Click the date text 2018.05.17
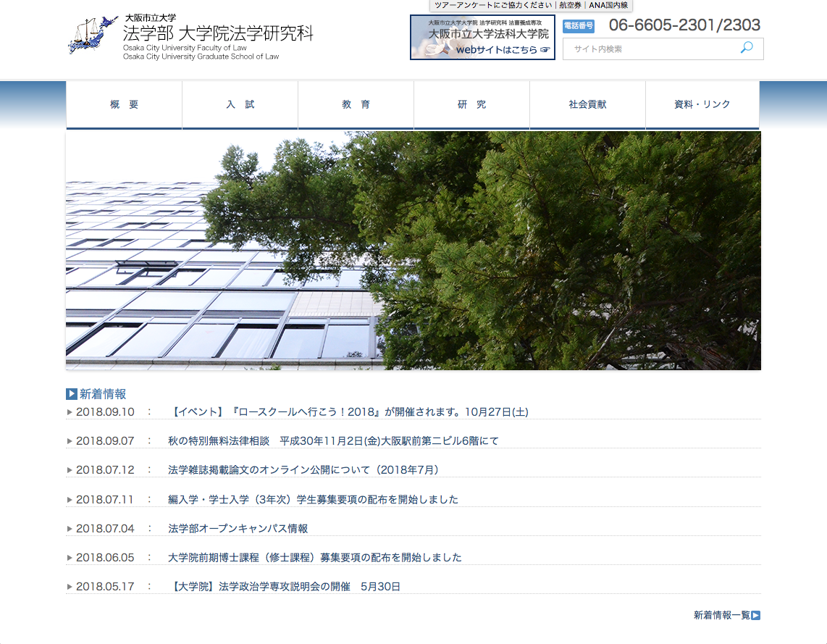This screenshot has height=644, width=827. tap(105, 587)
